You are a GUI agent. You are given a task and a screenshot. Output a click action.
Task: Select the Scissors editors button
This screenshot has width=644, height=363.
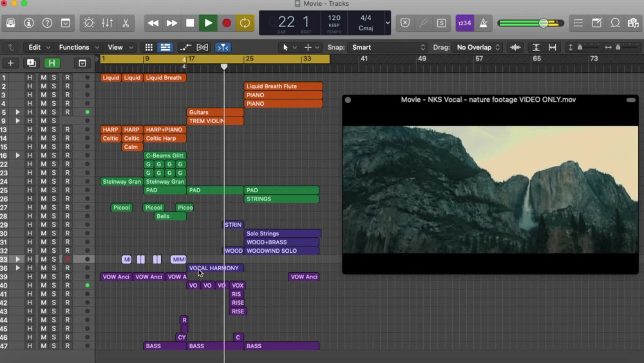pos(126,23)
